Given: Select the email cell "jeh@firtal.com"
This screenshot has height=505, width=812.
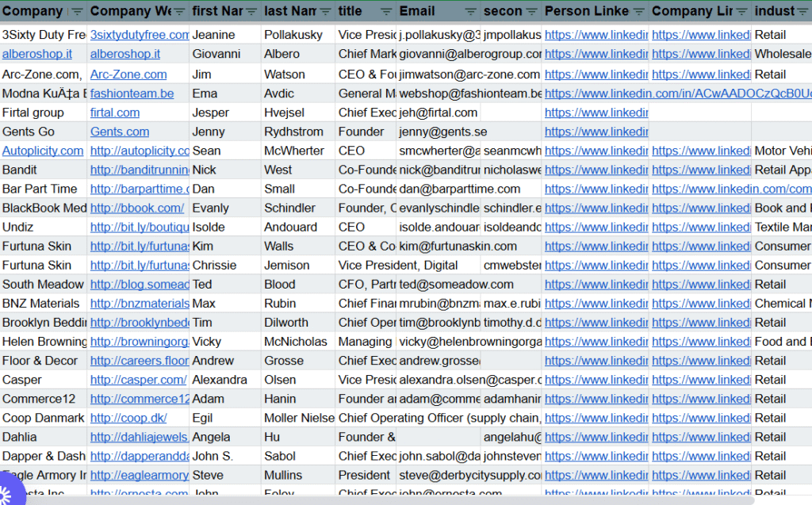Looking at the screenshot, I should click(x=439, y=113).
